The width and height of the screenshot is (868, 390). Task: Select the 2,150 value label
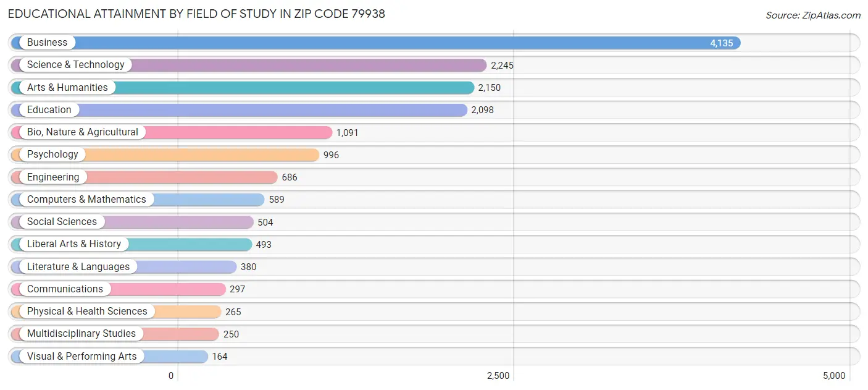point(490,88)
